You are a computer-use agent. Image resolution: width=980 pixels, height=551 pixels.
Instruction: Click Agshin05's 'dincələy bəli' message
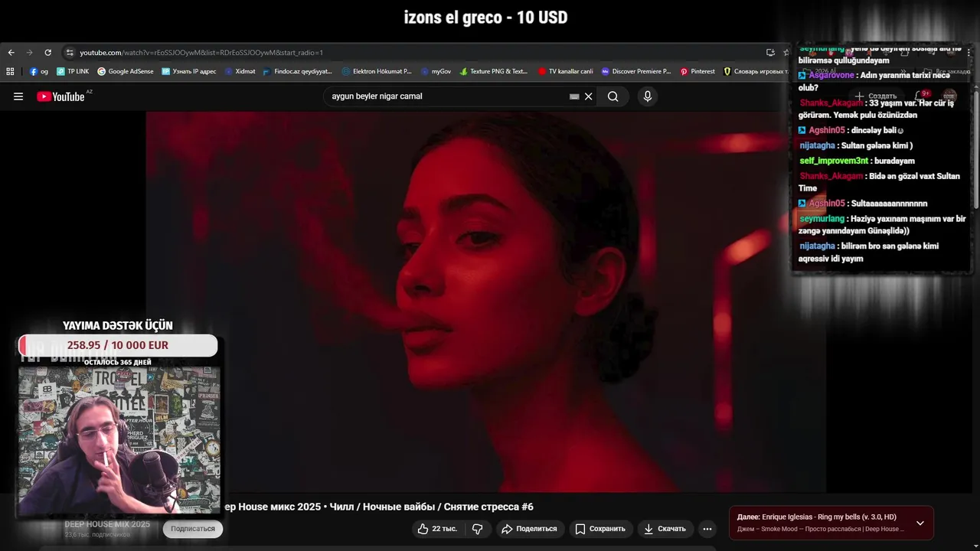click(851, 130)
